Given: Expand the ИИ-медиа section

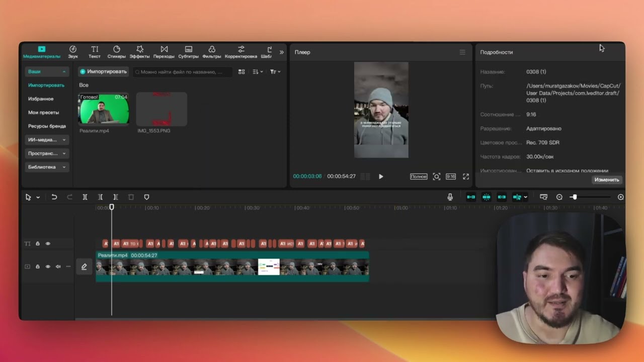Looking at the screenshot, I should tap(47, 140).
